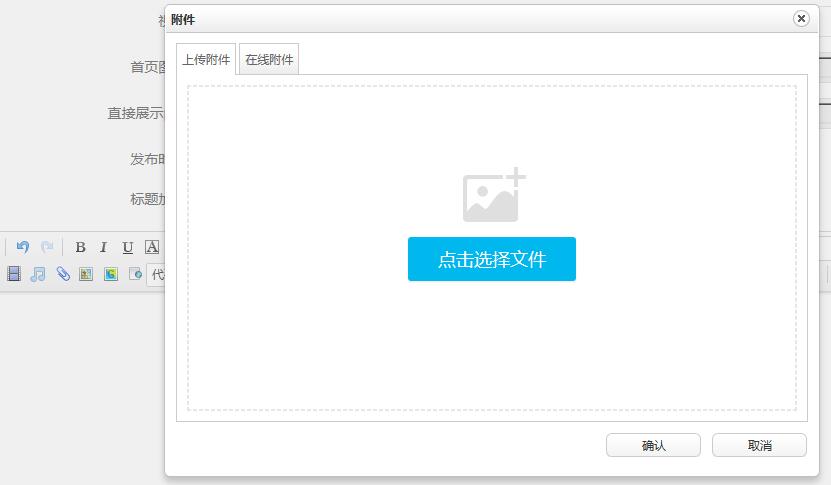Open the insert music note icon
This screenshot has height=485, width=831.
click(x=38, y=274)
